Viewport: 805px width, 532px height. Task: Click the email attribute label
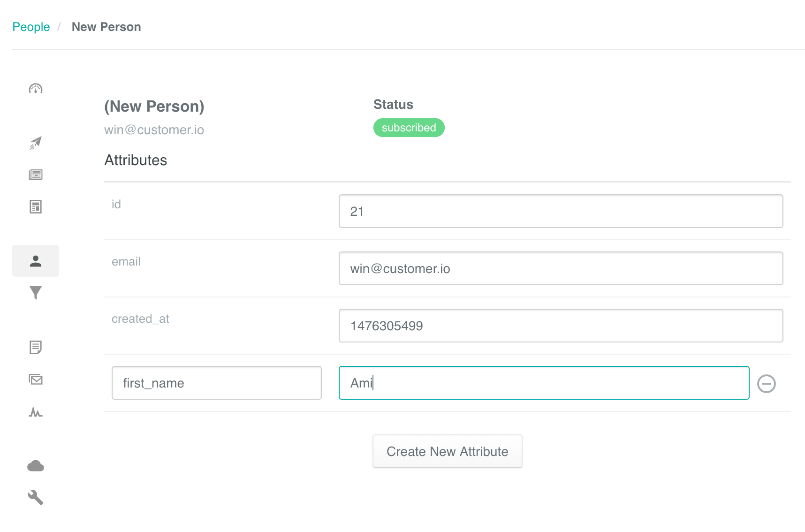[x=126, y=262]
